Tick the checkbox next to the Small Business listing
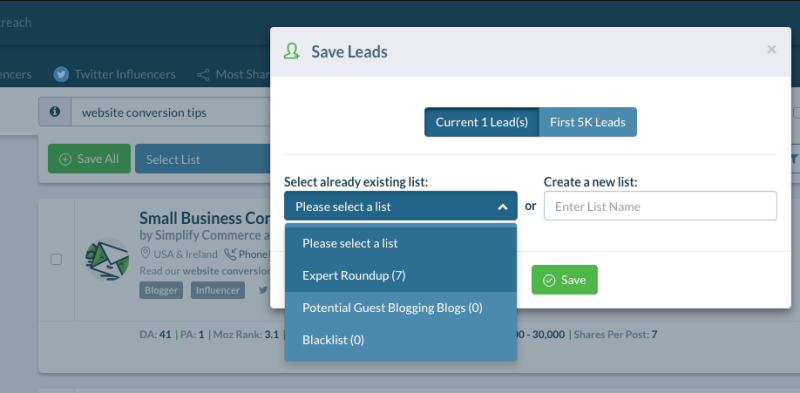The width and height of the screenshot is (800, 393). [x=56, y=259]
